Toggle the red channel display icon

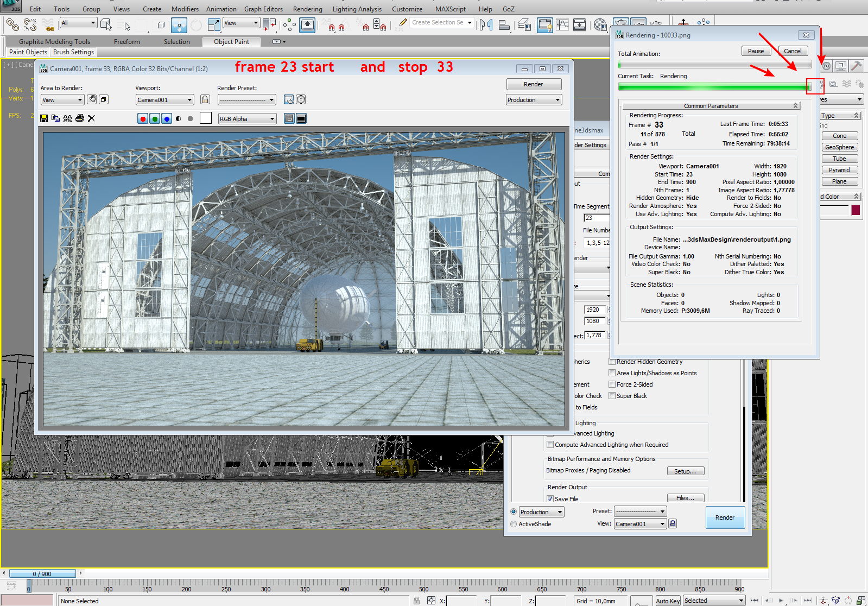143,119
